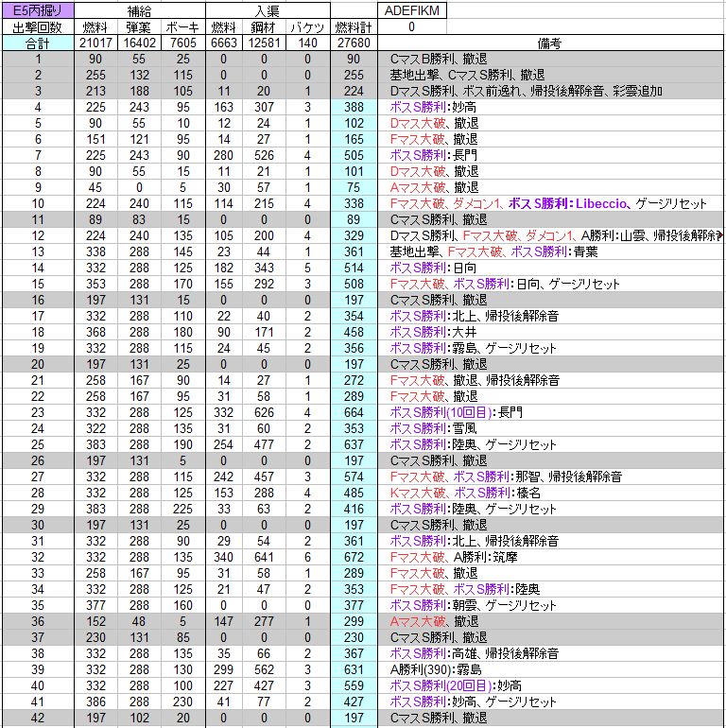Select total bucket count 140
The height and width of the screenshot is (728, 726).
coord(307,43)
